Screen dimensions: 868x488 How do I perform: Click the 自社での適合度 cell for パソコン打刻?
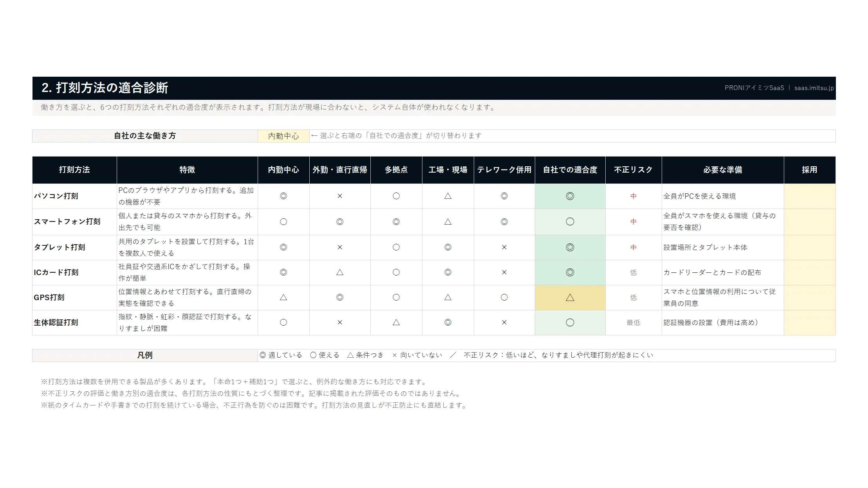pyautogui.click(x=570, y=196)
